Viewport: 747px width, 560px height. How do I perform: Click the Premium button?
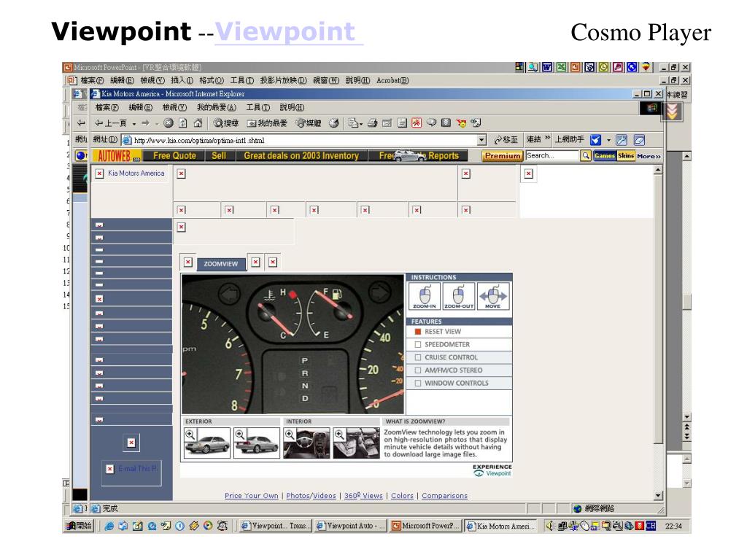click(x=503, y=156)
